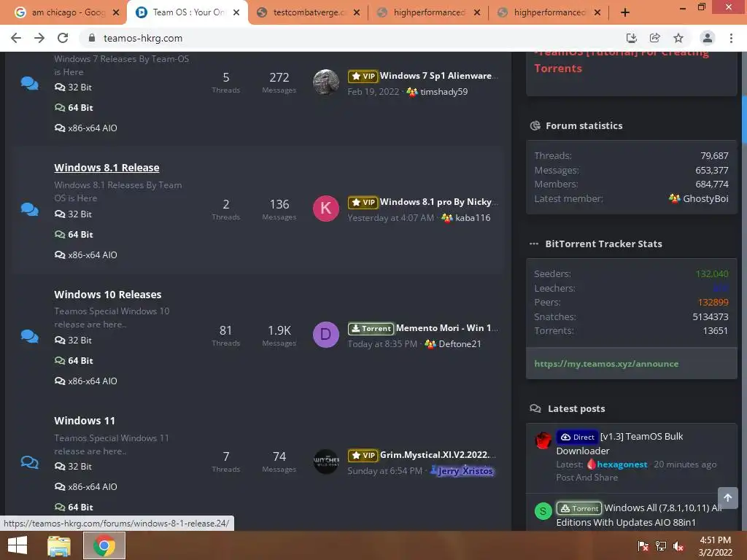Close the testcombatverge tab

pyautogui.click(x=356, y=12)
